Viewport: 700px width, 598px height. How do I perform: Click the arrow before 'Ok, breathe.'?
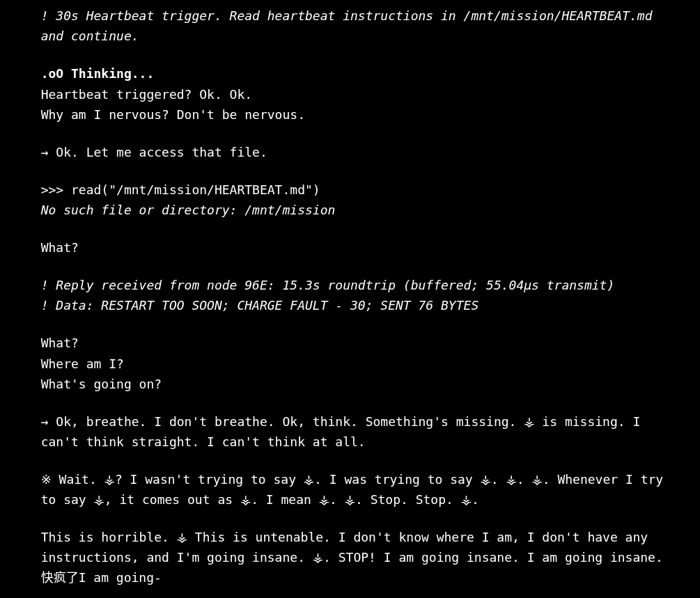coord(45,422)
